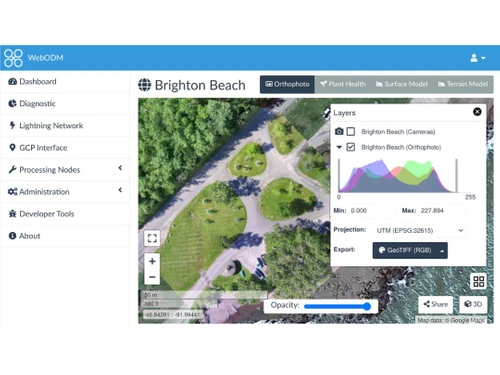Open the About page

click(x=65, y=236)
